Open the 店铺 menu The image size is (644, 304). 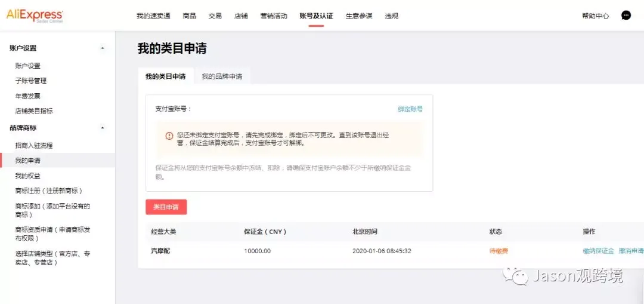[241, 16]
